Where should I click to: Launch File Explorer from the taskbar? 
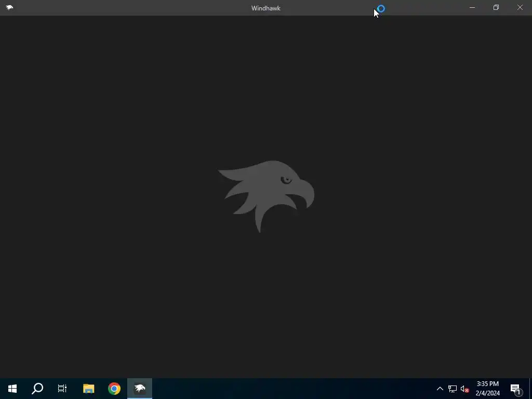coord(88,389)
